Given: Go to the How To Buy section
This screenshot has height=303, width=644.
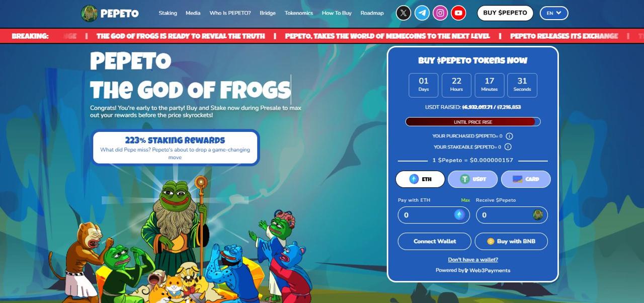Looking at the screenshot, I should point(337,13).
